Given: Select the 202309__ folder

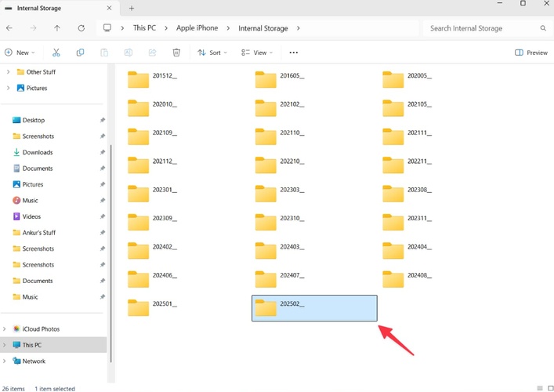Looking at the screenshot, I should (x=152, y=223).
